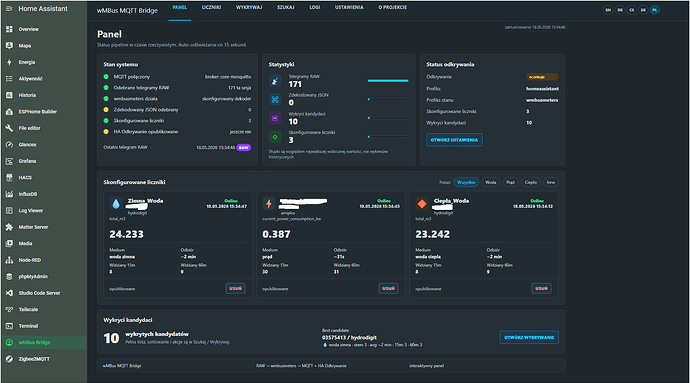Click the Zdekodowany JSON statistics icon
This screenshot has height=383, width=690.
click(x=275, y=99)
